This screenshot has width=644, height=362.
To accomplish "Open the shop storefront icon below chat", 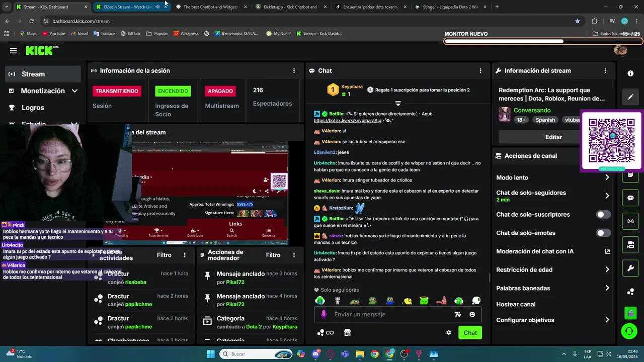I will [x=347, y=332].
